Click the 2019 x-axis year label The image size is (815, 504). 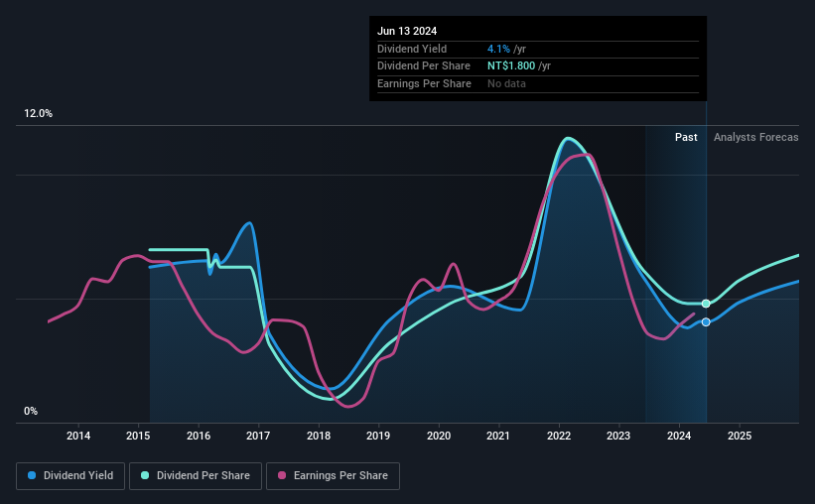(x=378, y=436)
